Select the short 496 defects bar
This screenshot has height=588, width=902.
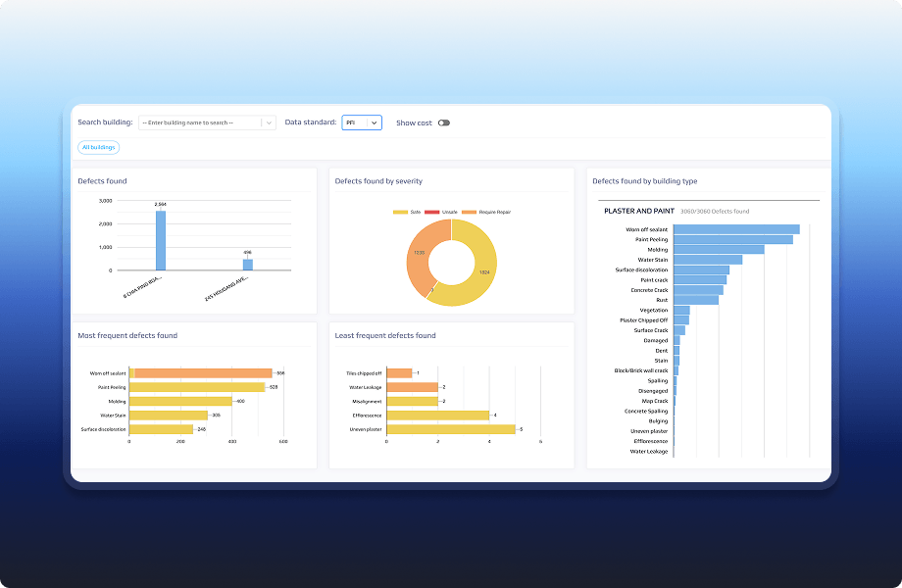[248, 265]
